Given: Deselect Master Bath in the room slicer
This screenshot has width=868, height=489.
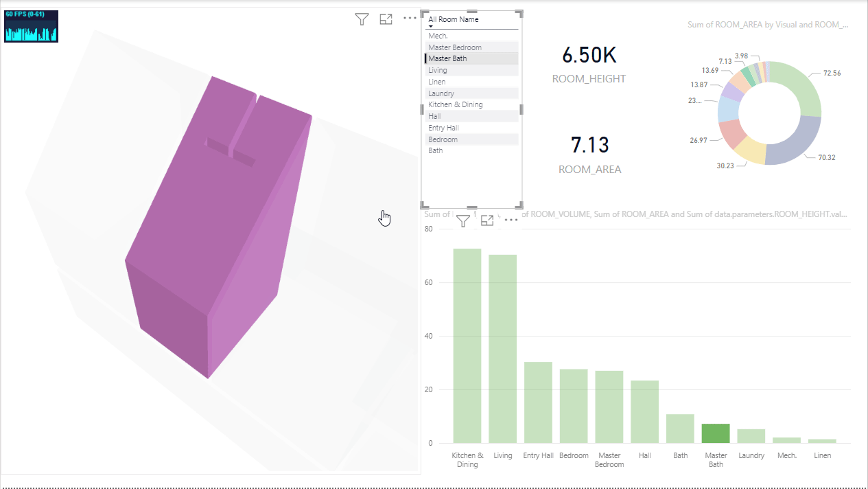Looking at the screenshot, I should coord(447,59).
